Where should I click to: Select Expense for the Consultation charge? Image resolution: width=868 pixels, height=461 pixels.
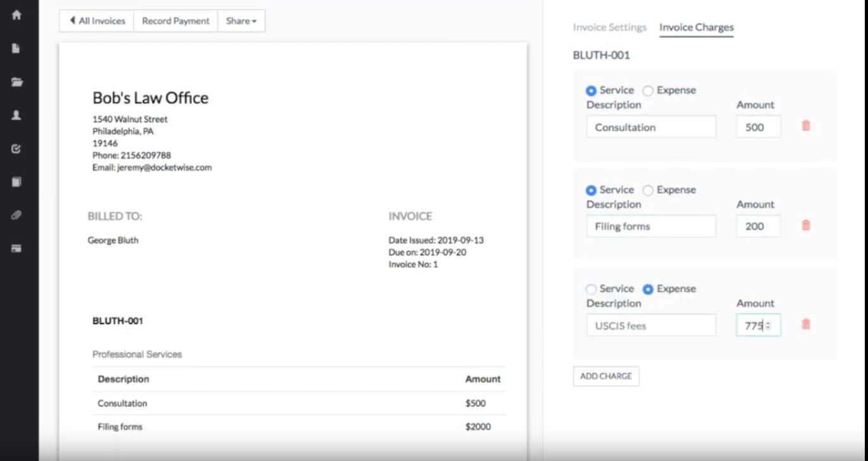(x=648, y=90)
